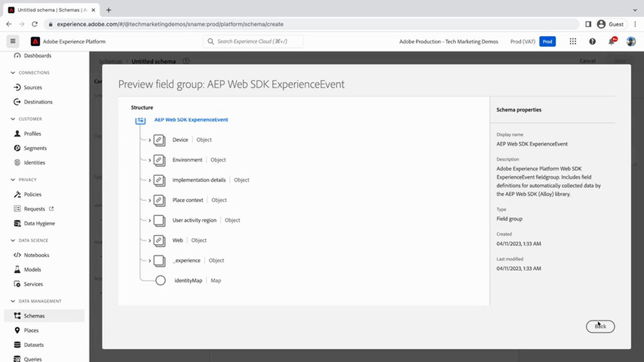Expand the Place context chevron
Screen dimensions: 644x362
[149, 200]
